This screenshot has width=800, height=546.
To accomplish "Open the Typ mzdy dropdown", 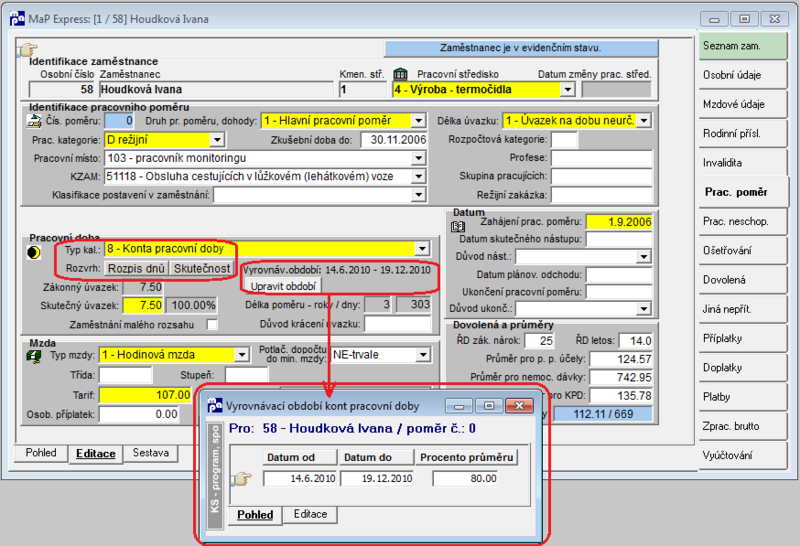I will click(x=242, y=355).
